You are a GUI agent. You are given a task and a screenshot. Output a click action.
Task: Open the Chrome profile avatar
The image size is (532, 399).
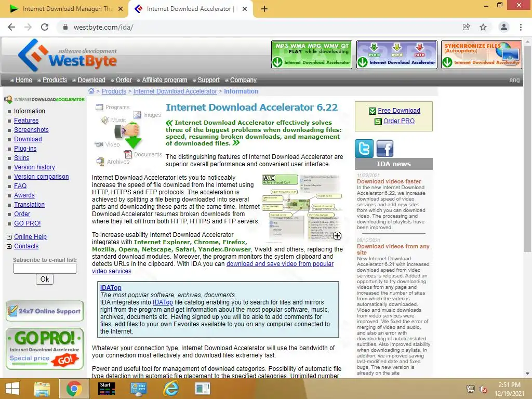504,27
